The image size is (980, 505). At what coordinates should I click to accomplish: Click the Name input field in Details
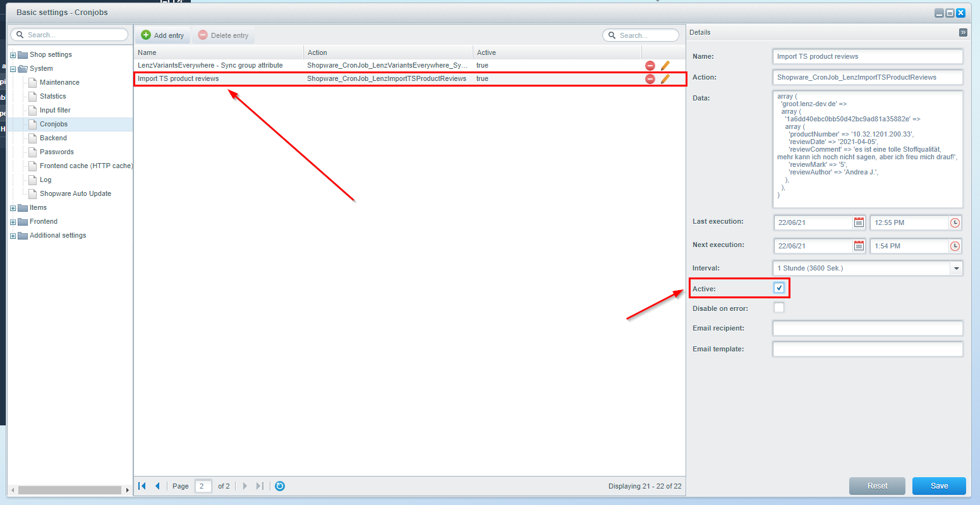[x=868, y=56]
